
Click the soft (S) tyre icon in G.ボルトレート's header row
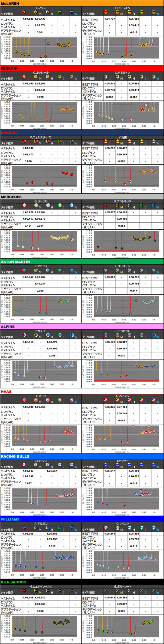tap(105, 590)
